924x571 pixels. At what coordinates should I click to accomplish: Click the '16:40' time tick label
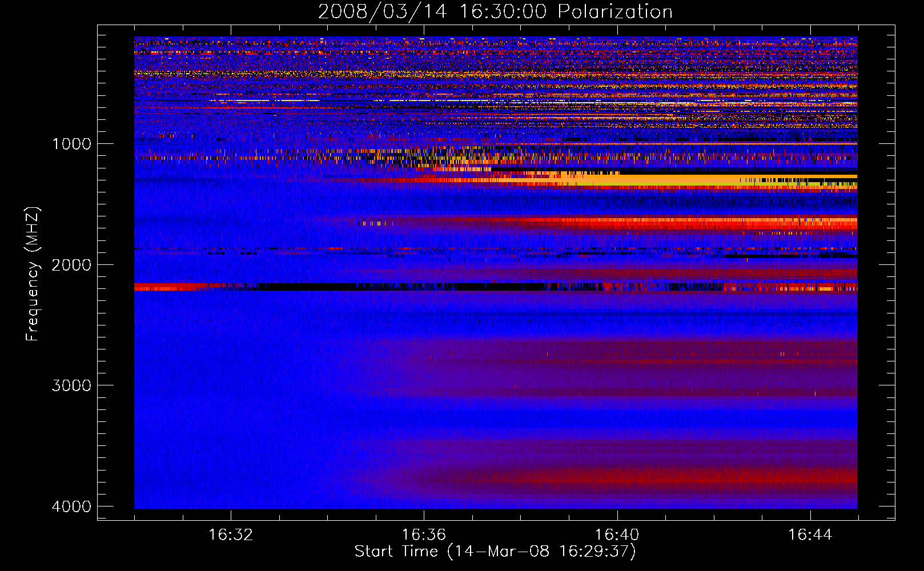(x=617, y=535)
